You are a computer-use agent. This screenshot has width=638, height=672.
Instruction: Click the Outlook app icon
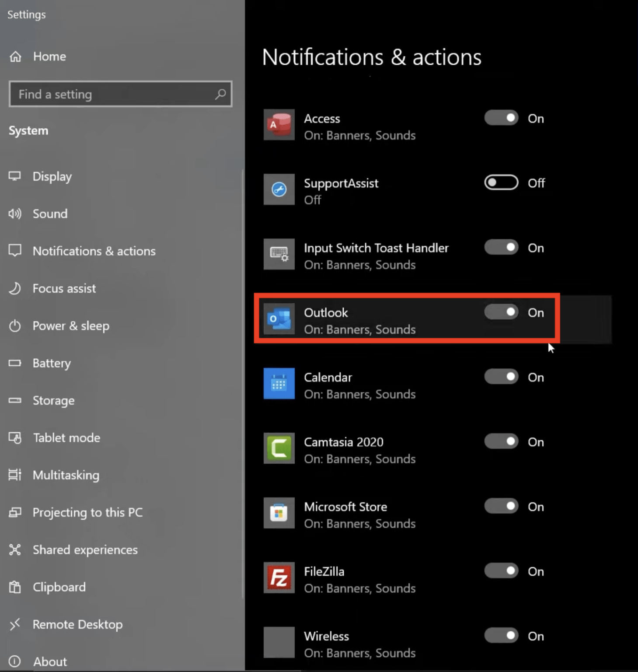pyautogui.click(x=279, y=319)
